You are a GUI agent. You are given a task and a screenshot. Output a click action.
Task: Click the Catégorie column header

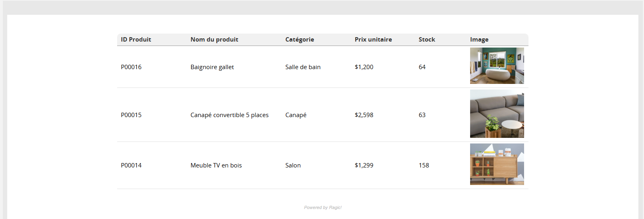pyautogui.click(x=300, y=40)
